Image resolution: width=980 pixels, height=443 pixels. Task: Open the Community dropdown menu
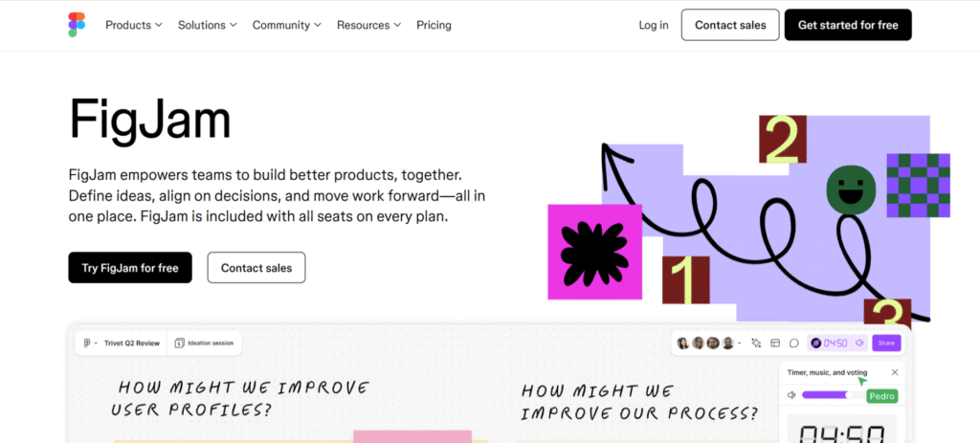tap(287, 25)
